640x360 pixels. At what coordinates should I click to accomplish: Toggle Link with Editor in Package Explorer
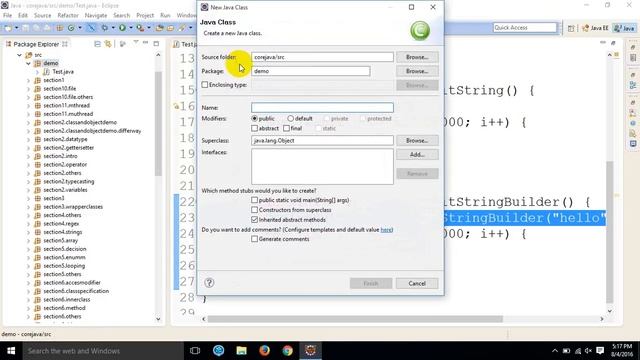(108, 44)
